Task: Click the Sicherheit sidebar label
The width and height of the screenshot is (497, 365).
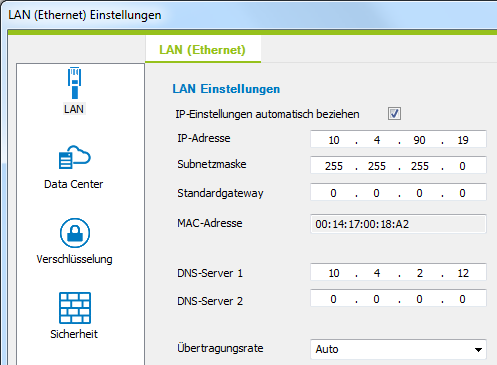Action: point(74,334)
